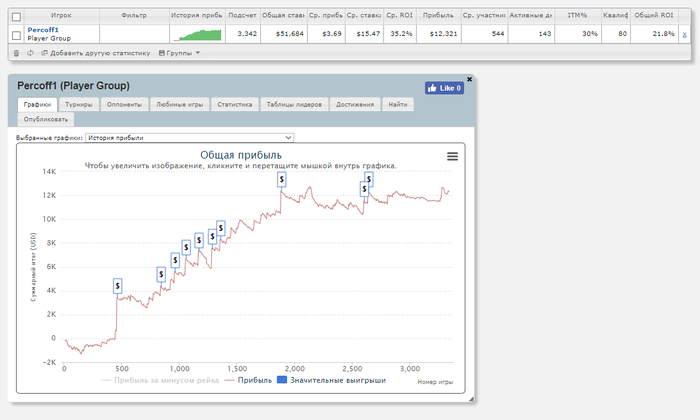Screen dimensions: 700x420
Task: Open the chart hamburger menu icon
Action: point(452,156)
